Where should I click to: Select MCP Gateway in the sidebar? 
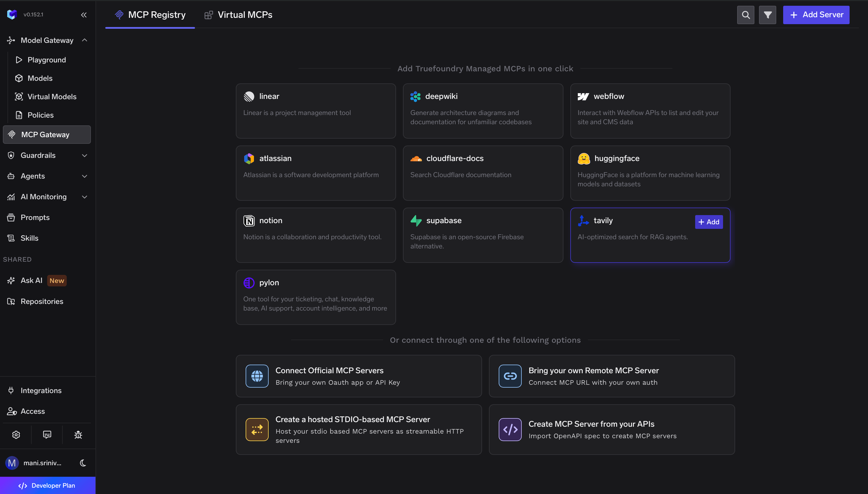47,135
